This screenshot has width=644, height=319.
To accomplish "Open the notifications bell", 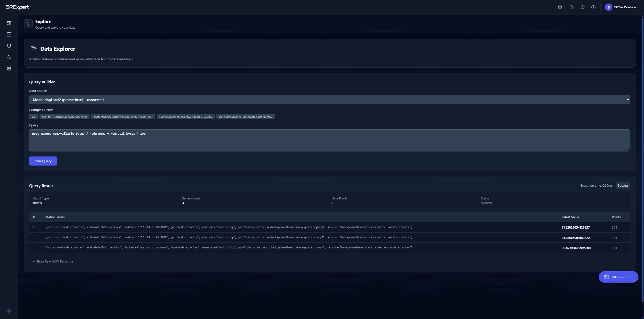I will tap(571, 7).
